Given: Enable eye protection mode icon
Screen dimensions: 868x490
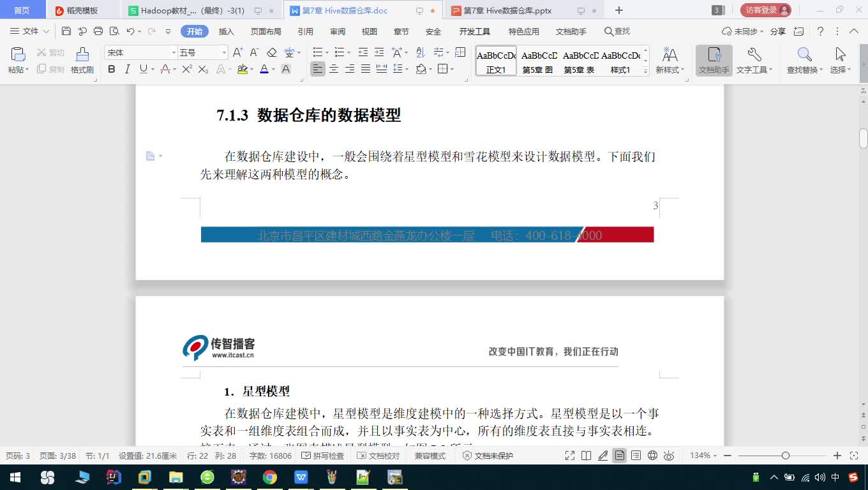Looking at the screenshot, I should coord(669,456).
